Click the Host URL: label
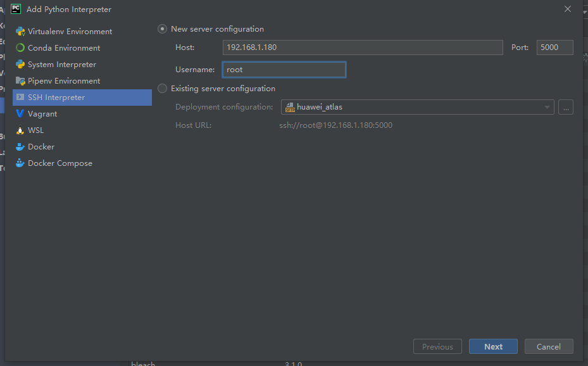Viewport: 588px width, 366px height. click(x=193, y=125)
